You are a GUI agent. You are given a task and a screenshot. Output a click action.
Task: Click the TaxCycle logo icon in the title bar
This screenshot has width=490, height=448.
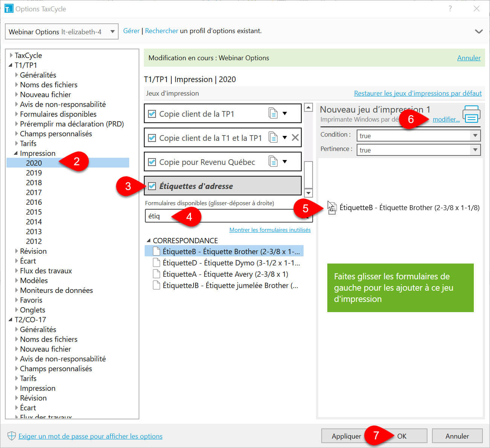(x=8, y=8)
